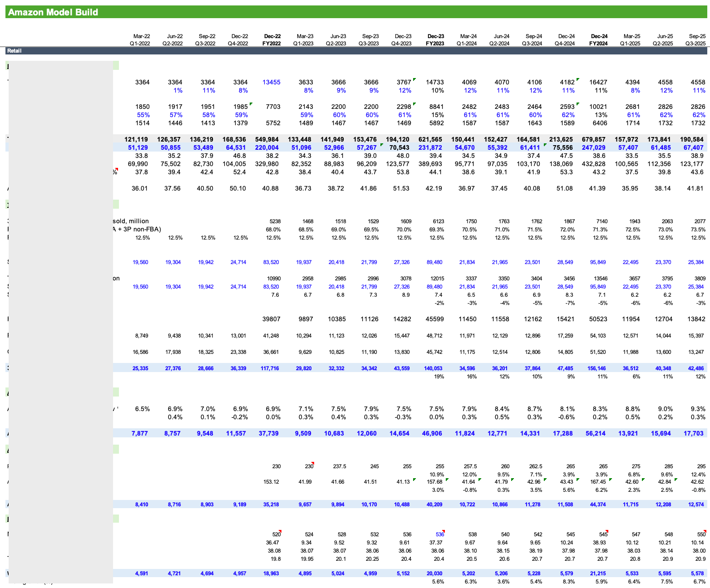Click the bold total '679,857'

[x=596, y=139]
